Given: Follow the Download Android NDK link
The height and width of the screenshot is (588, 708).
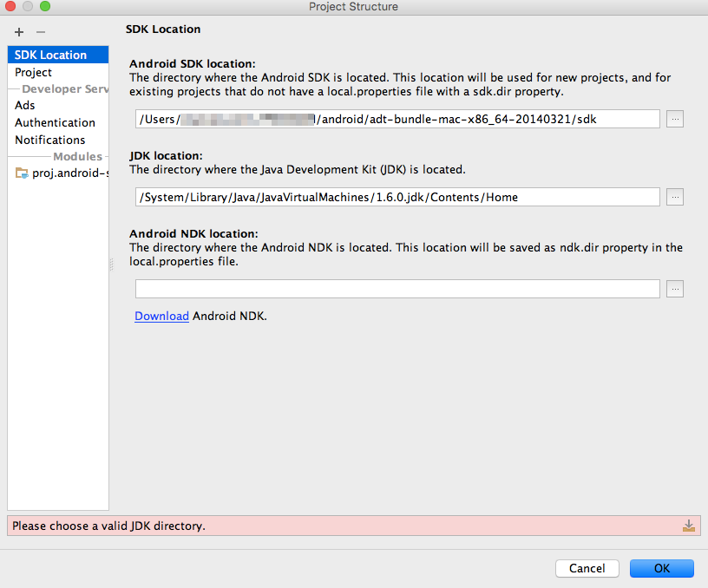Looking at the screenshot, I should point(161,316).
